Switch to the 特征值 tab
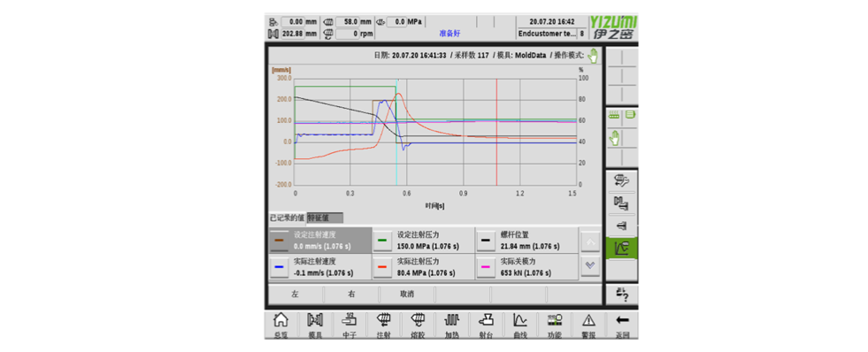The width and height of the screenshot is (868, 352). pos(325,218)
